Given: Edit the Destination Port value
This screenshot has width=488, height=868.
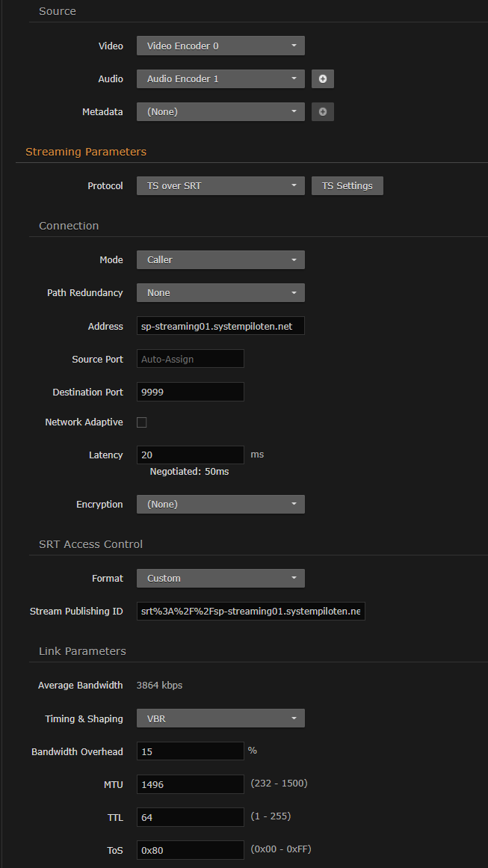Looking at the screenshot, I should click(190, 391).
